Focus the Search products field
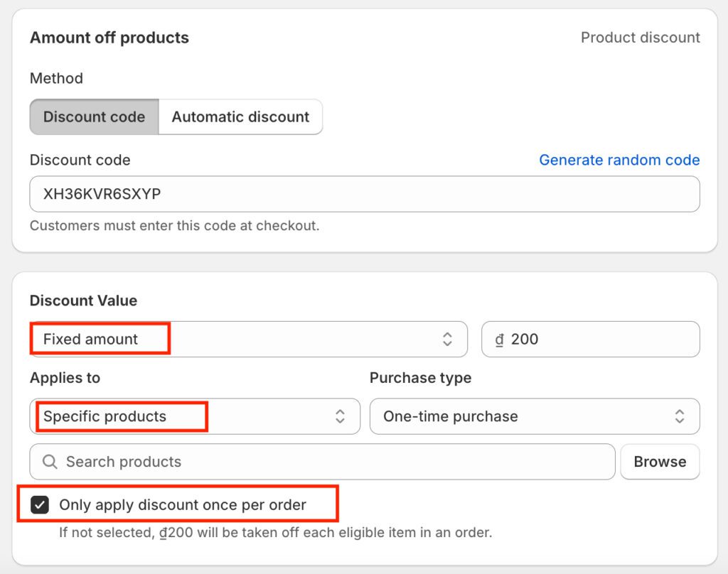728x574 pixels. tap(334, 462)
